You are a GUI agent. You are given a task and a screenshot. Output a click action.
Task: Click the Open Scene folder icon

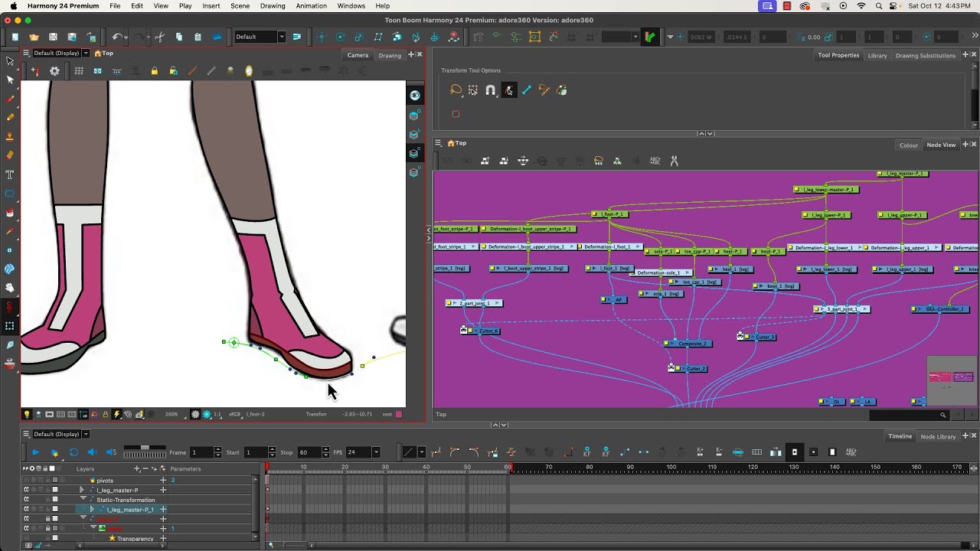point(34,37)
